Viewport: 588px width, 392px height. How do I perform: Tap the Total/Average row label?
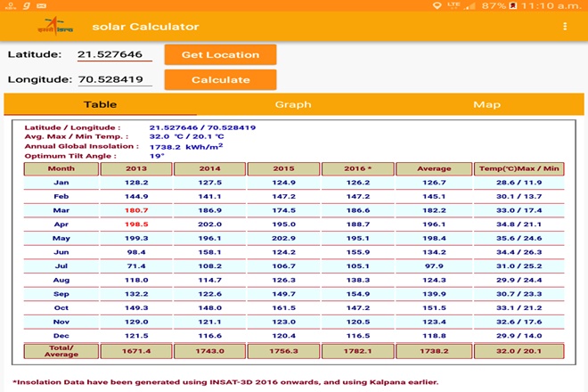click(x=61, y=352)
